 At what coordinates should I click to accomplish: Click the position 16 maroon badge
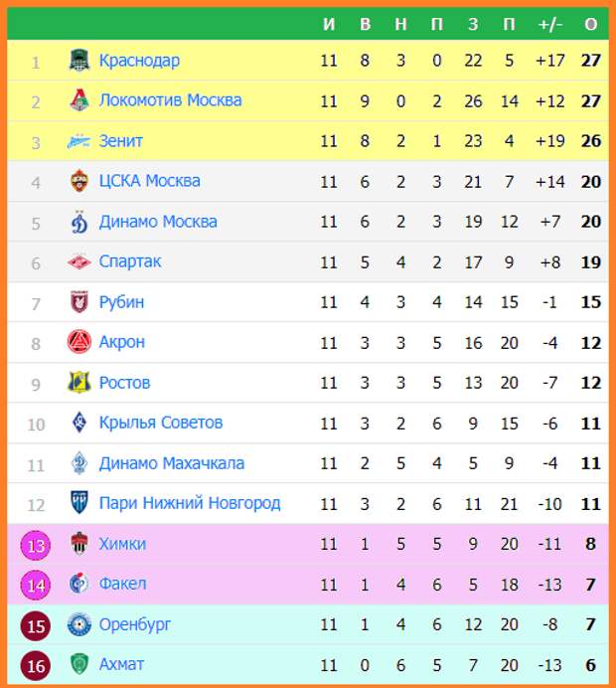(36, 666)
